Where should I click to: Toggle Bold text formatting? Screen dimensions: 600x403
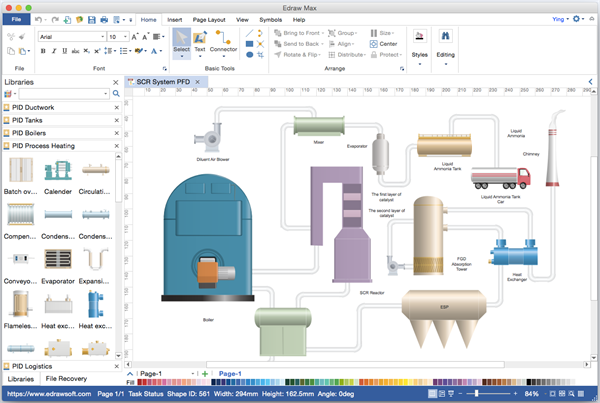tap(43, 51)
